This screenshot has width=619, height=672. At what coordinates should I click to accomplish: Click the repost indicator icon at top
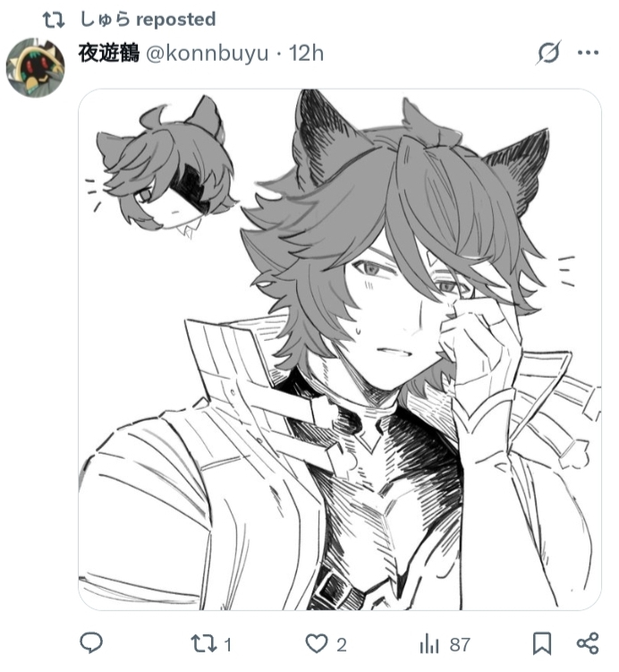click(x=54, y=20)
